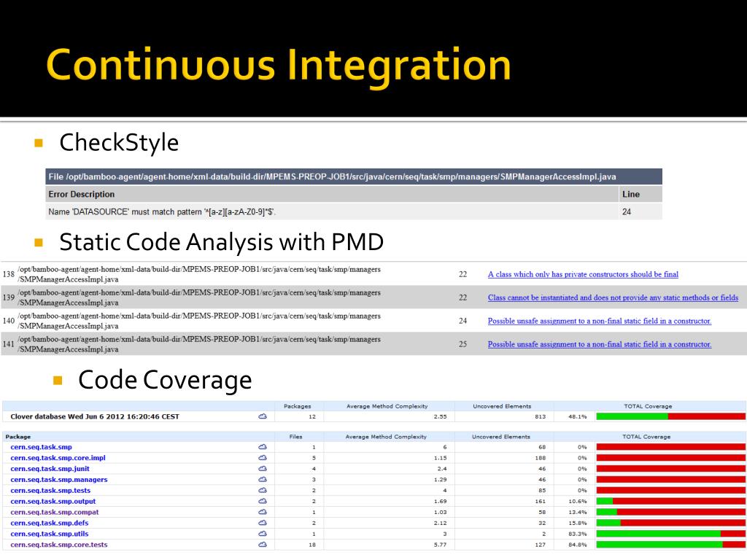
Task: Click the cloud icon next to cern.seq.task.smp.junit
Action: tap(263, 469)
